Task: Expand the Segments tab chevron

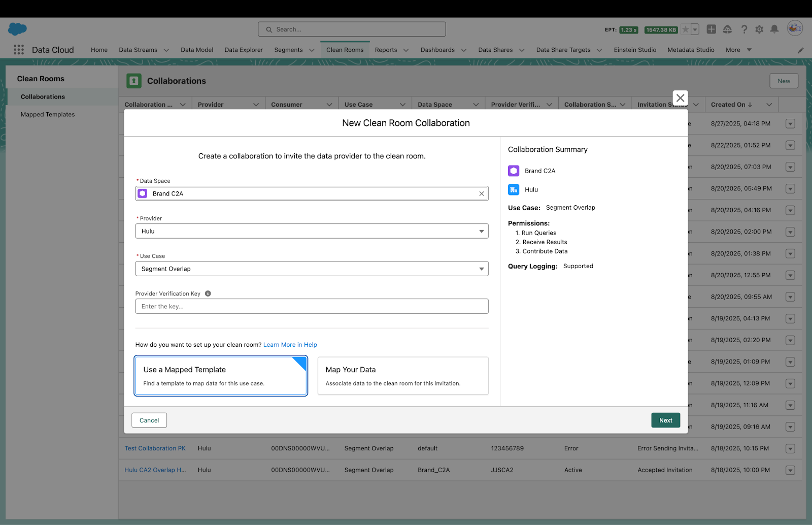Action: [x=312, y=50]
